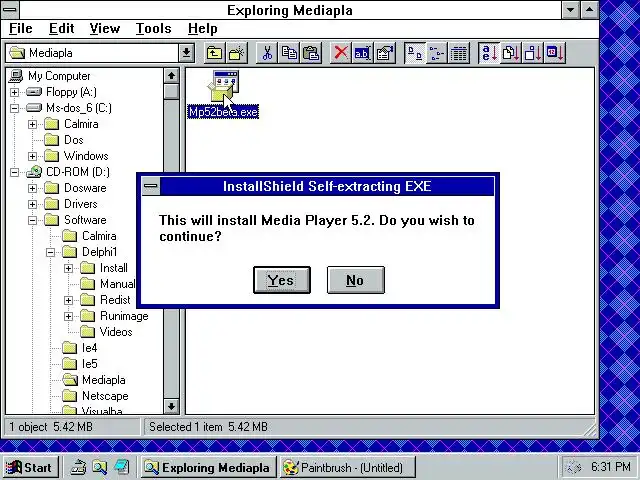The width and height of the screenshot is (640, 480).
Task: Delete selected item with red X icon
Action: [x=341, y=53]
